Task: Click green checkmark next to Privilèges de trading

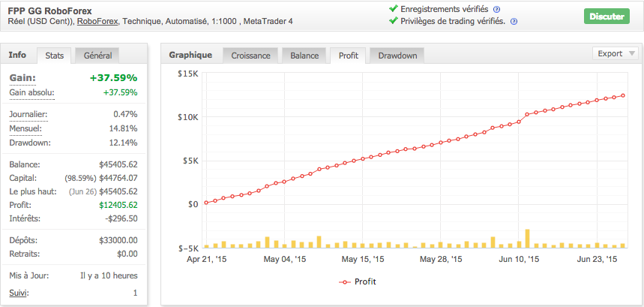Action: tap(394, 21)
